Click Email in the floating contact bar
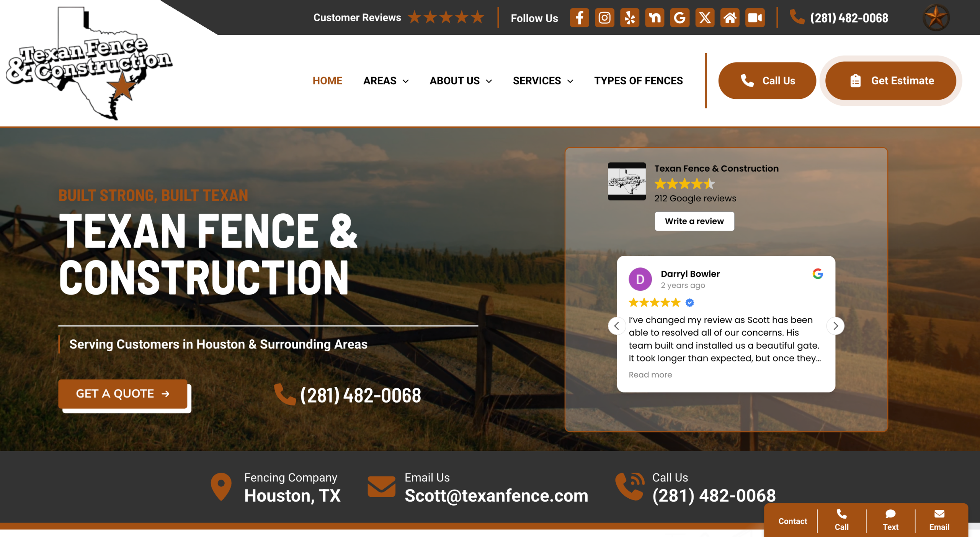The height and width of the screenshot is (537, 980). [x=939, y=520]
